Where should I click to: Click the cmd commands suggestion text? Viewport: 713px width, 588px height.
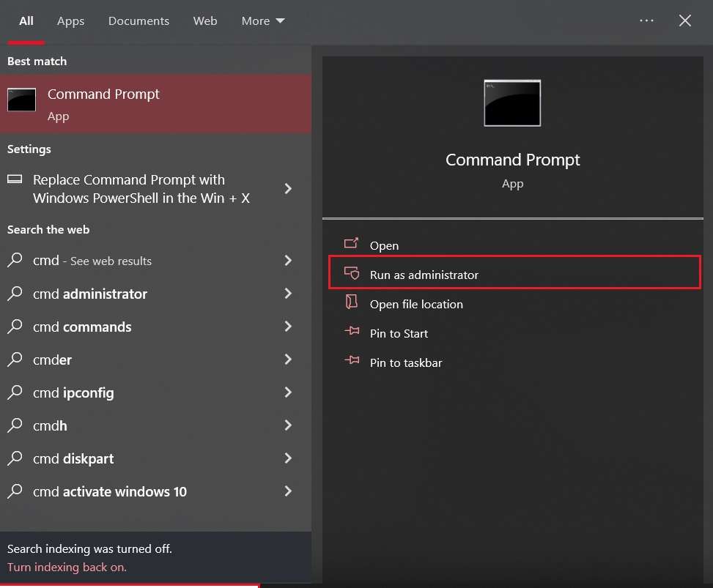tap(82, 327)
